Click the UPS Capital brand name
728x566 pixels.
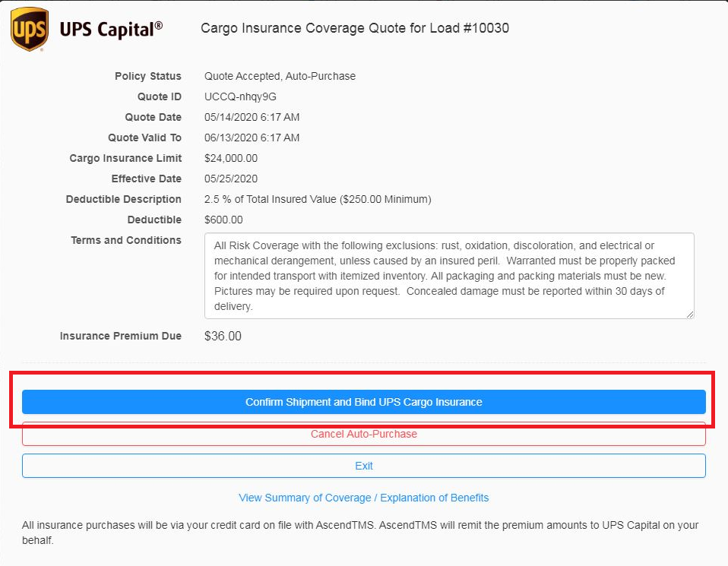(x=111, y=29)
